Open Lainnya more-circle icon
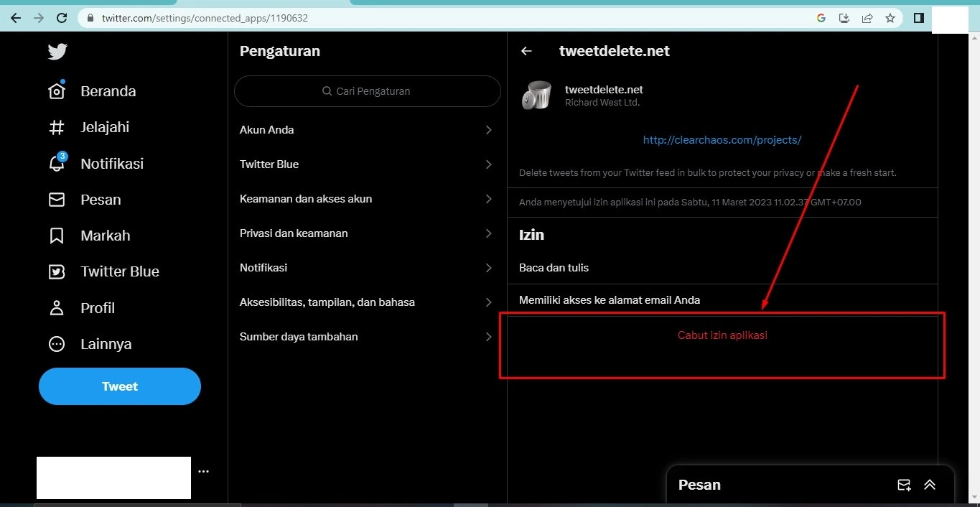The image size is (980, 507). click(x=57, y=344)
